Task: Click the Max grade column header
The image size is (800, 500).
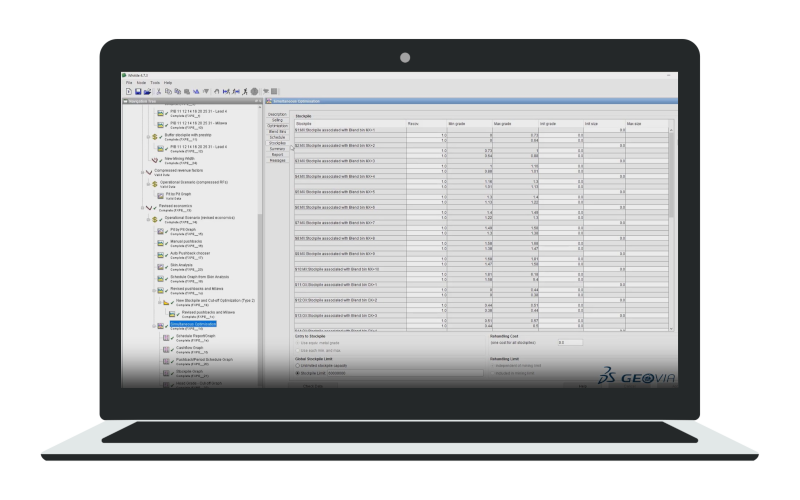Action: [514, 123]
